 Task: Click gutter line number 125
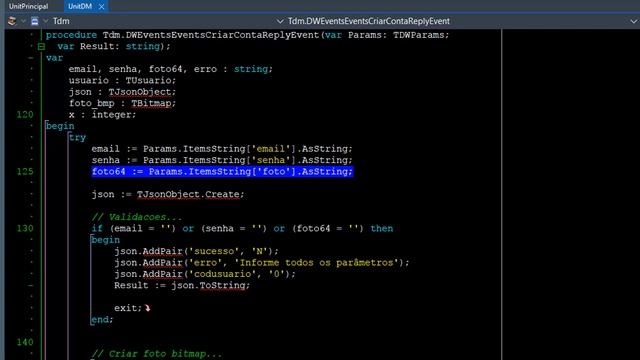(x=25, y=171)
